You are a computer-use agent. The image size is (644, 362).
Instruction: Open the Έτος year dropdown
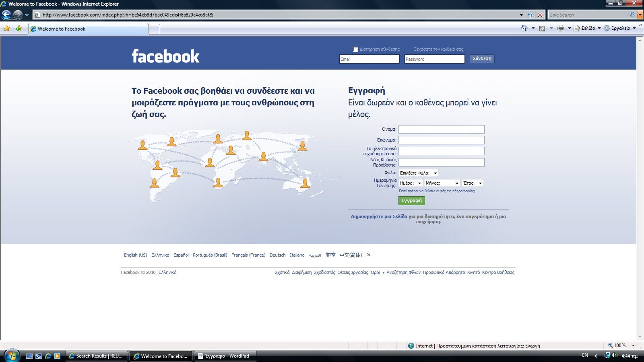pos(473,183)
